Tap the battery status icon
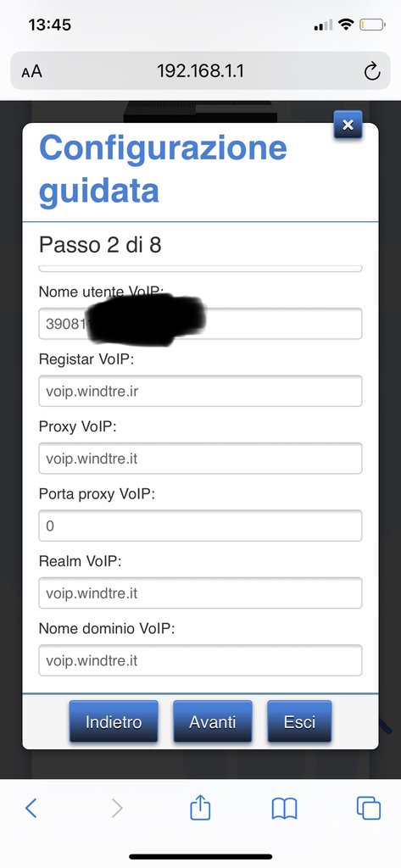 (371, 25)
